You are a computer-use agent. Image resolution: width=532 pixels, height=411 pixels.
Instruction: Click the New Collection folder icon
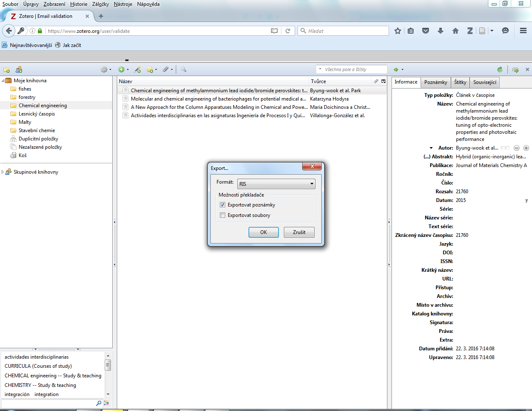coord(6,70)
